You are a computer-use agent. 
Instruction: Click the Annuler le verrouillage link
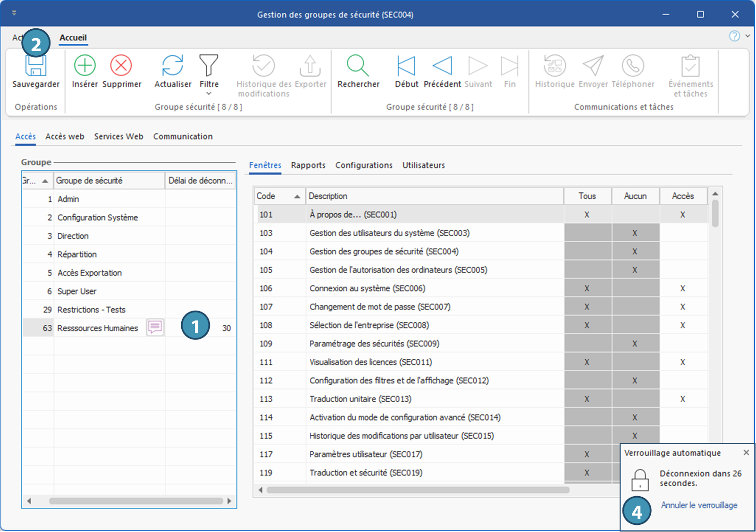(x=699, y=505)
